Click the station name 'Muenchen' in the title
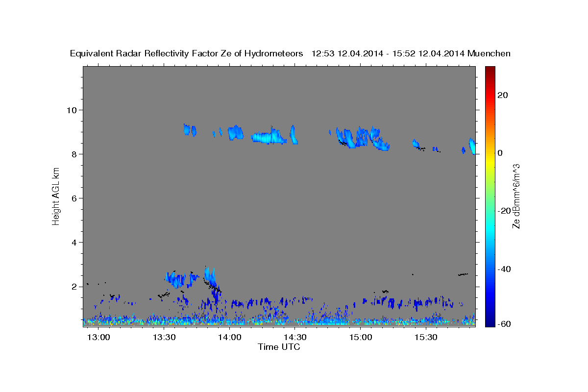Viewport: 588px width, 392px height. tap(489, 54)
